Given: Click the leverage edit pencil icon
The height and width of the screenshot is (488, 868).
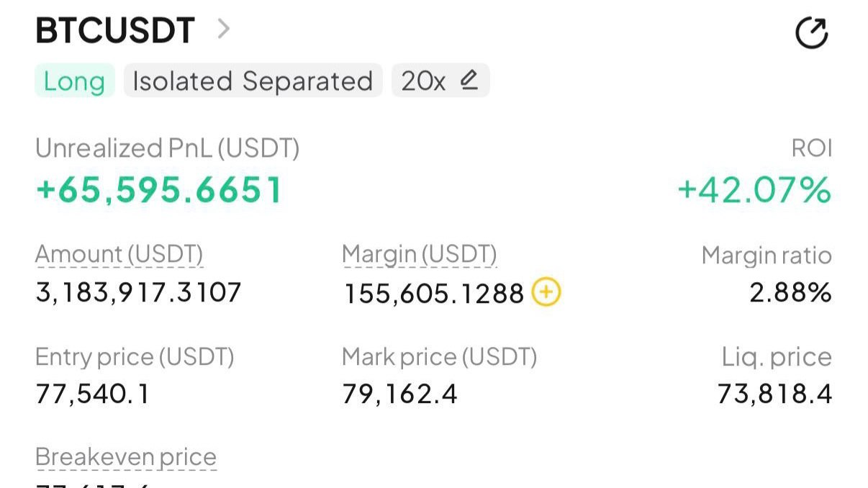Looking at the screenshot, I should (469, 80).
